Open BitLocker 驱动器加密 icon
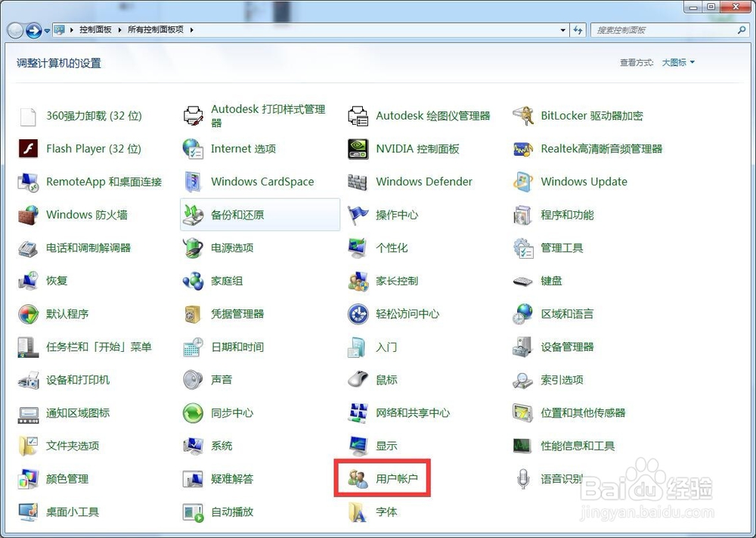 pos(522,116)
